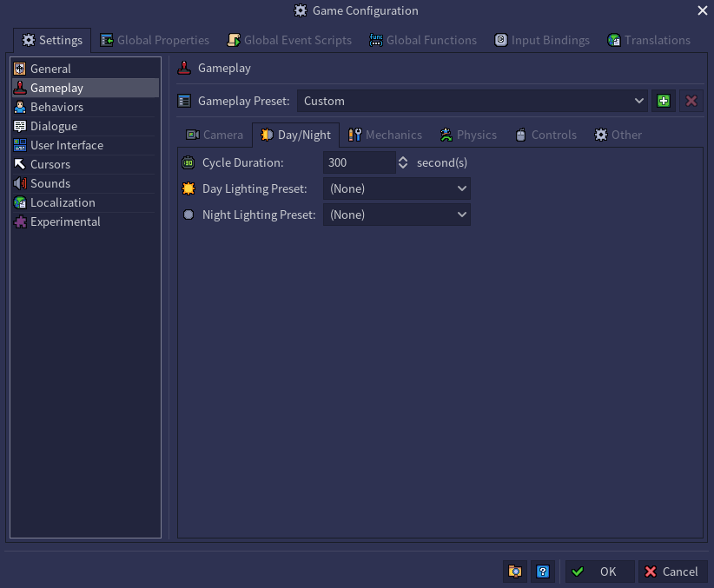Open the Global Event Scripts tab
The height and width of the screenshot is (588, 714).
289,40
